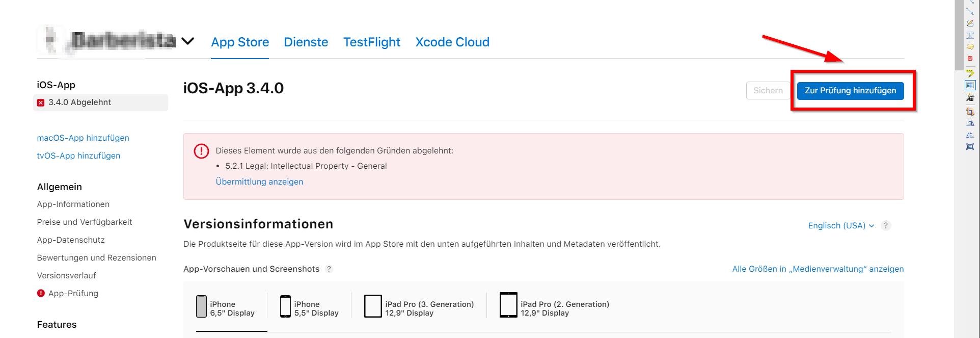This screenshot has width=980, height=338.
Task: Click the blurred app icon at top left
Action: pos(50,40)
